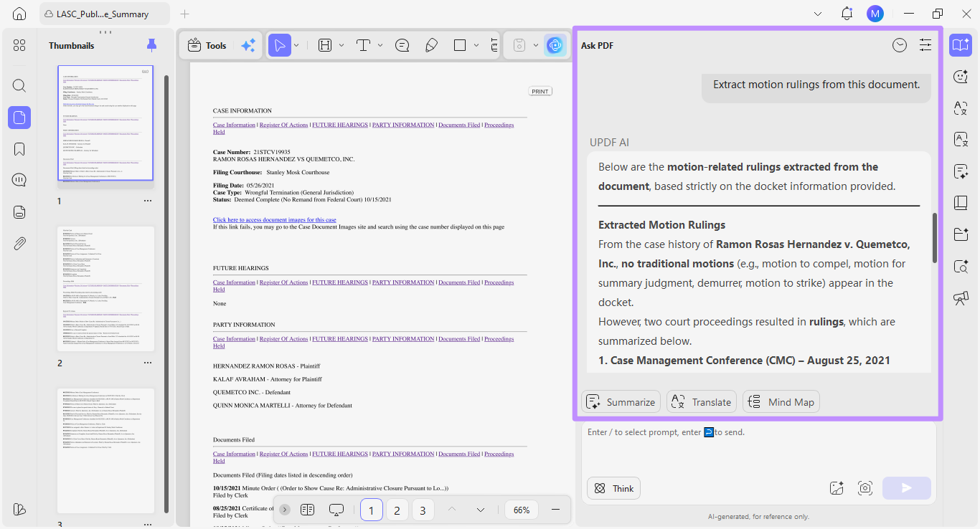Open the window list dropdown in title bar
980x529 pixels.
(x=819, y=14)
